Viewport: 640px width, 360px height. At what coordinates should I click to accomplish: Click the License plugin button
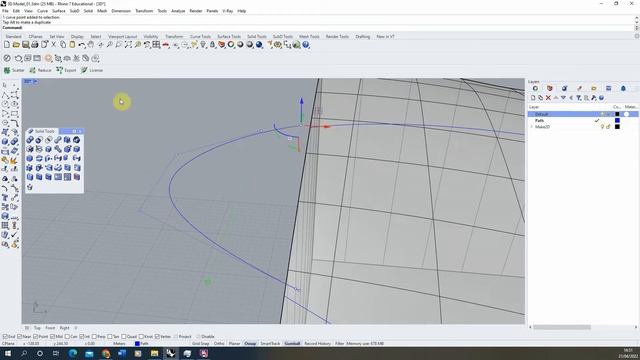tap(92, 70)
